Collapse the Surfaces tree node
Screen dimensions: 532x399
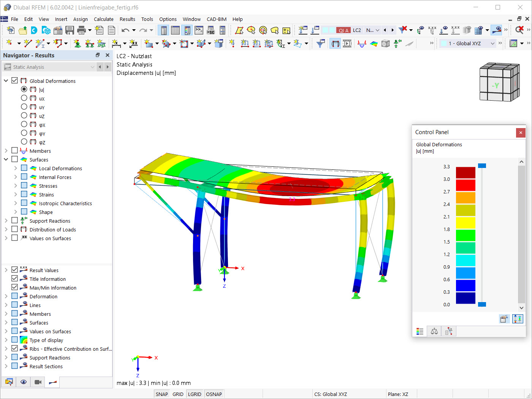(6, 160)
